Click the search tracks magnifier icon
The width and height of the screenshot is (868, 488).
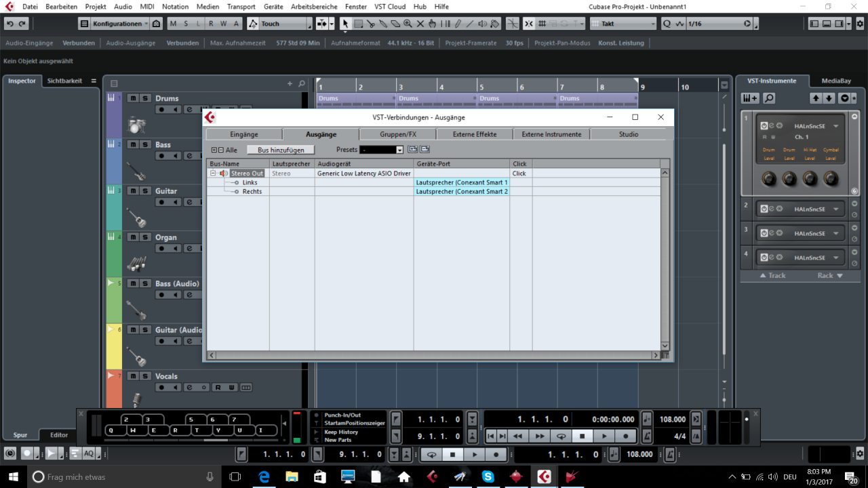click(302, 84)
